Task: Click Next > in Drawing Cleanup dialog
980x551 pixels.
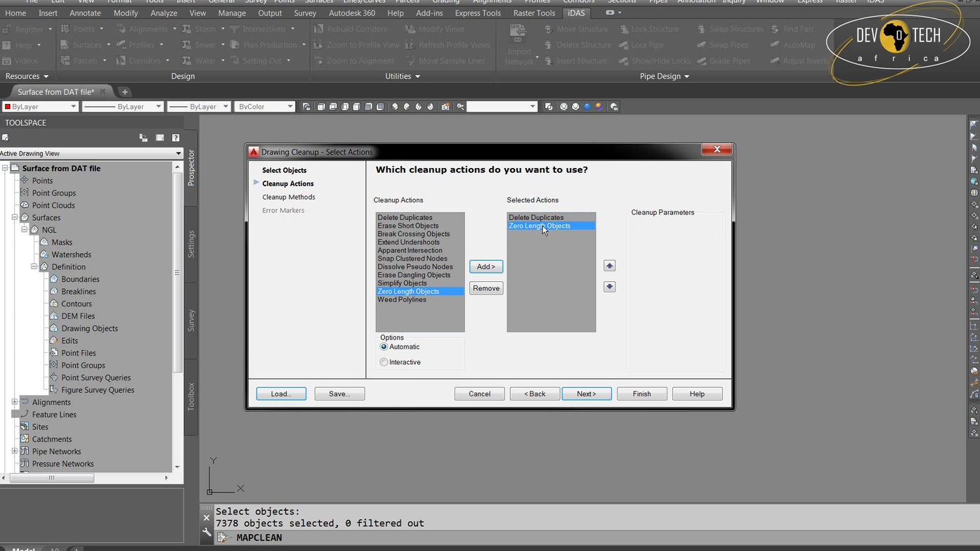Action: 587,394
